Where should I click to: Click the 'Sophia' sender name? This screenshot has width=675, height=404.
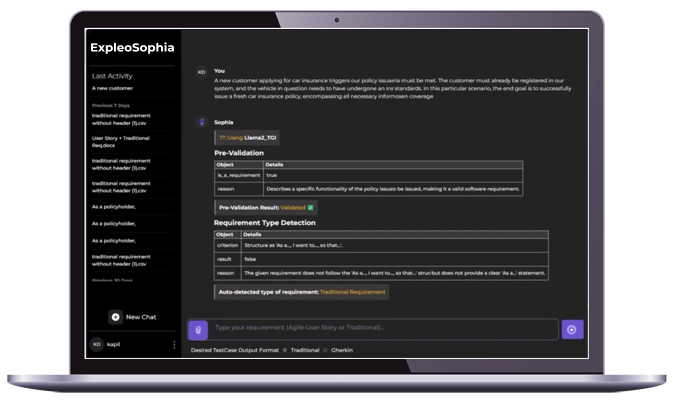[224, 122]
